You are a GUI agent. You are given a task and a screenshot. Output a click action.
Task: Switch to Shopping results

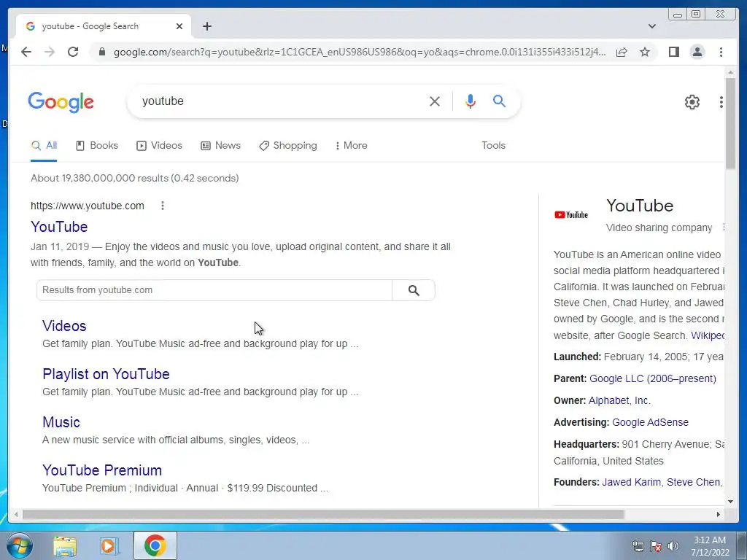click(287, 146)
